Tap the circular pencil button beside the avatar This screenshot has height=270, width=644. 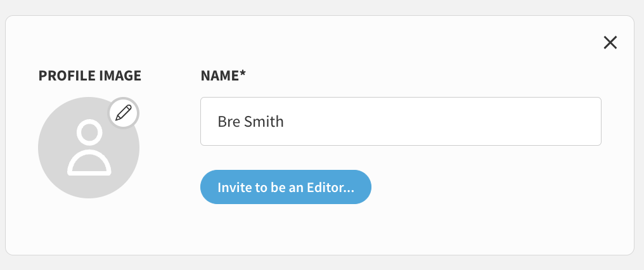[x=124, y=113]
